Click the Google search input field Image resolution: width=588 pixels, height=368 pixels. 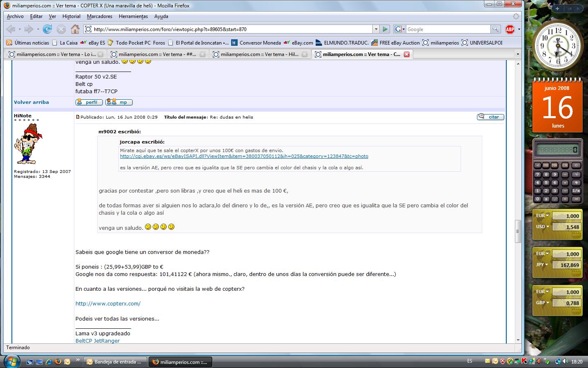448,29
